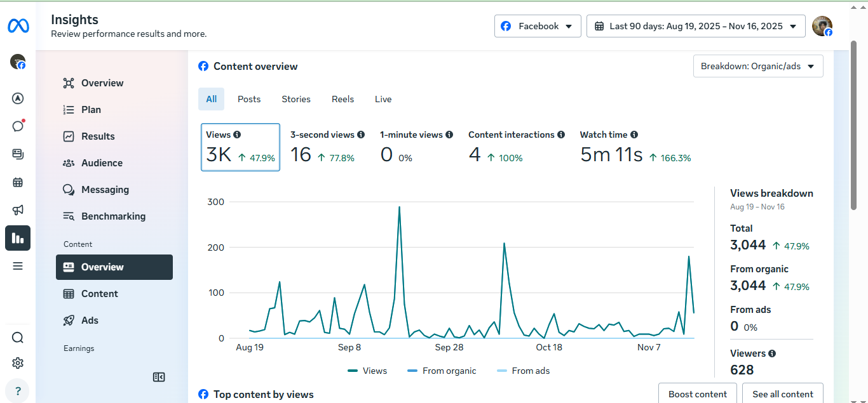Open the notifications compass icon in left rail
The height and width of the screenshot is (403, 868).
tap(18, 98)
